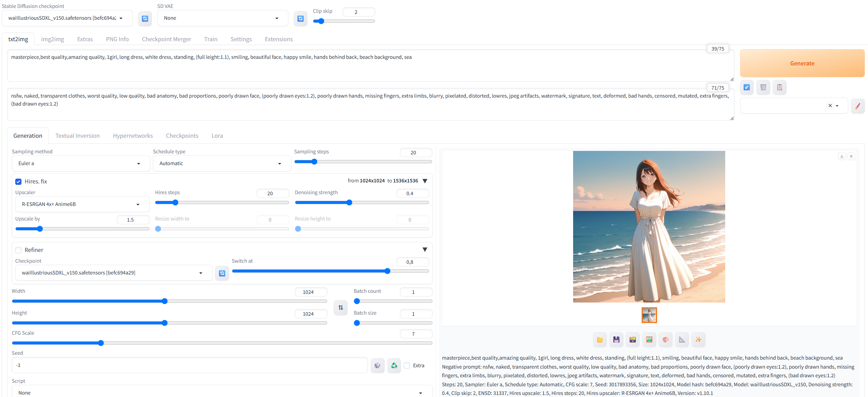
Task: Enable the Refiner checkbox
Action: tap(19, 250)
